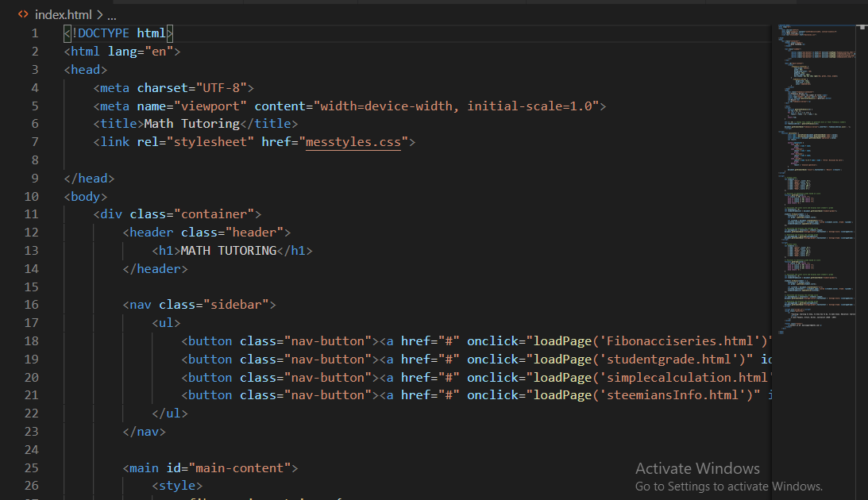868x500 pixels.
Task: Click line number 10 in the gutter
Action: [x=32, y=196]
